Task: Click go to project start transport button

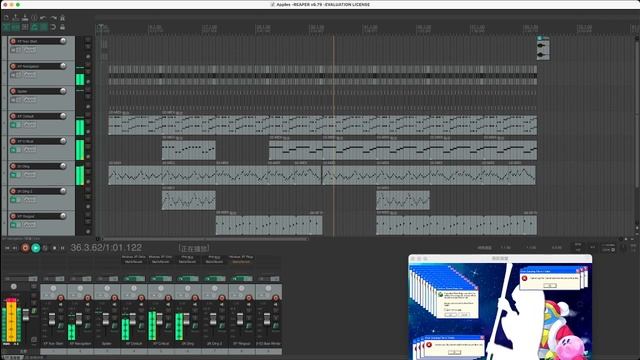Action: tap(7, 248)
